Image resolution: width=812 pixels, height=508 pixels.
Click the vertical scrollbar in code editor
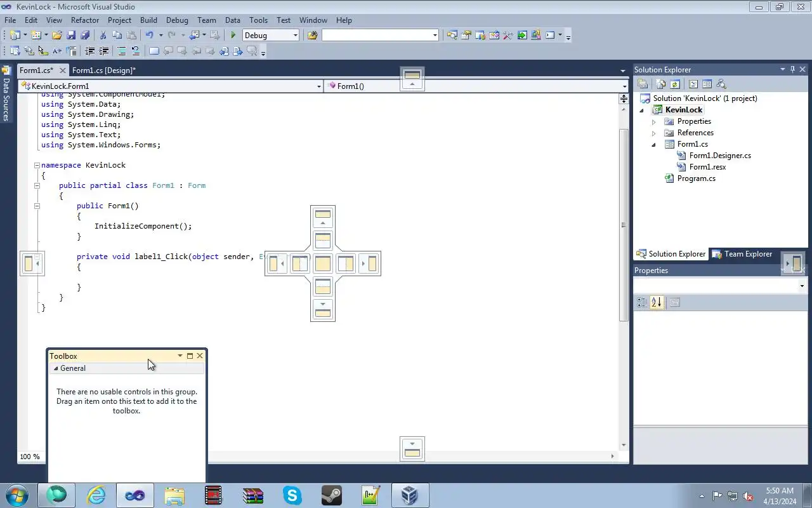[x=624, y=225]
